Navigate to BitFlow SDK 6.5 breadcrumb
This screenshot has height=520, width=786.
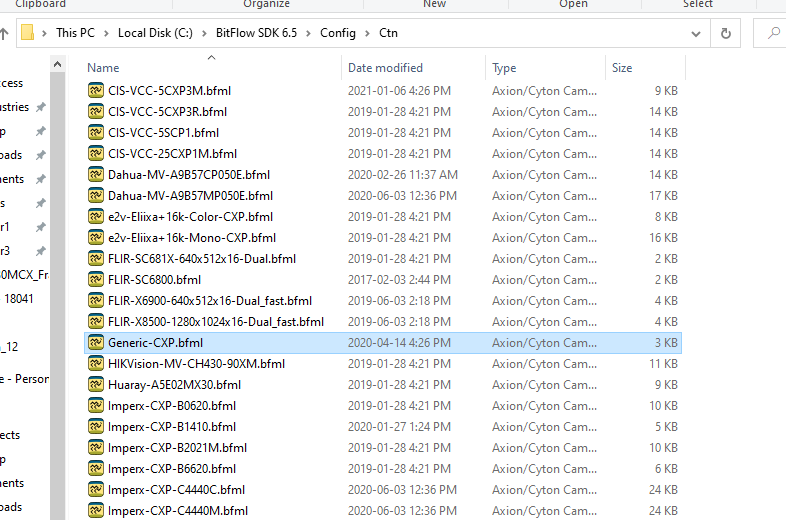tap(256, 33)
